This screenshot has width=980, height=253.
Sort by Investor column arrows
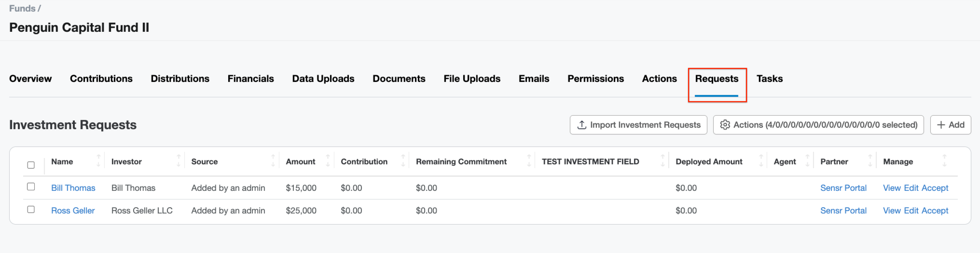point(179,161)
